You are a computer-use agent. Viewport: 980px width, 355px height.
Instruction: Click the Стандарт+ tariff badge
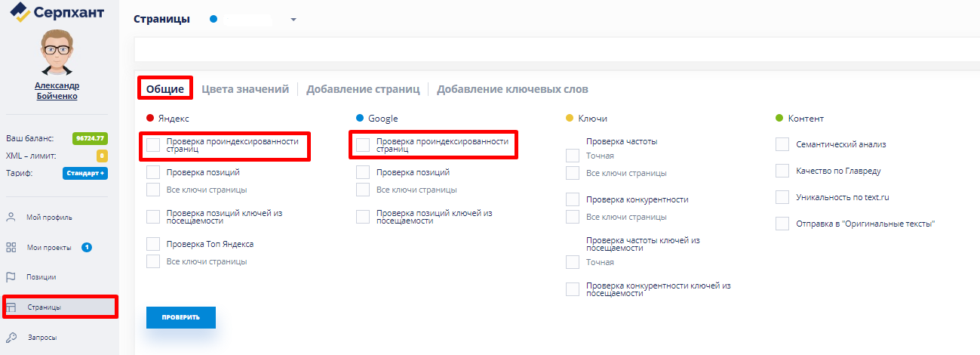coord(84,173)
